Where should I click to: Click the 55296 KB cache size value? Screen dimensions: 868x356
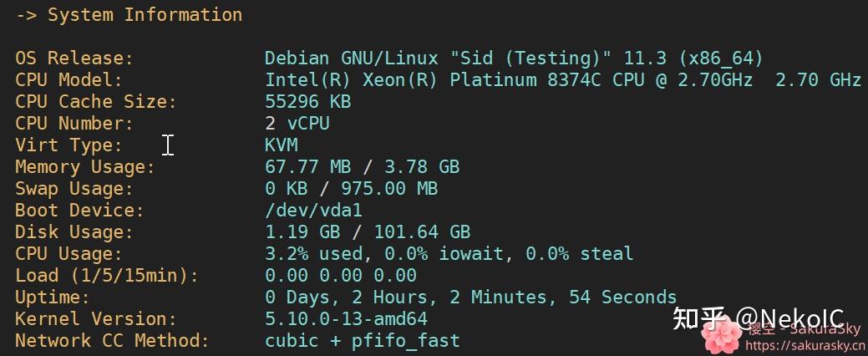(307, 102)
